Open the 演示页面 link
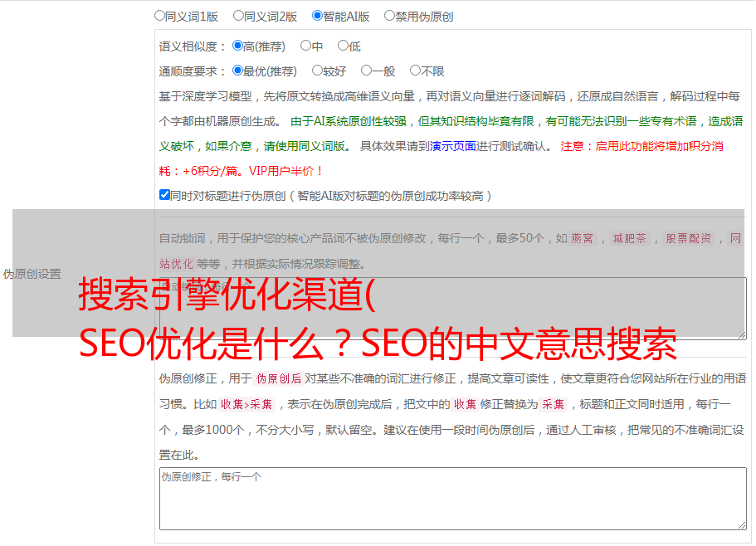Image resolution: width=756 pixels, height=546 pixels. click(452, 146)
